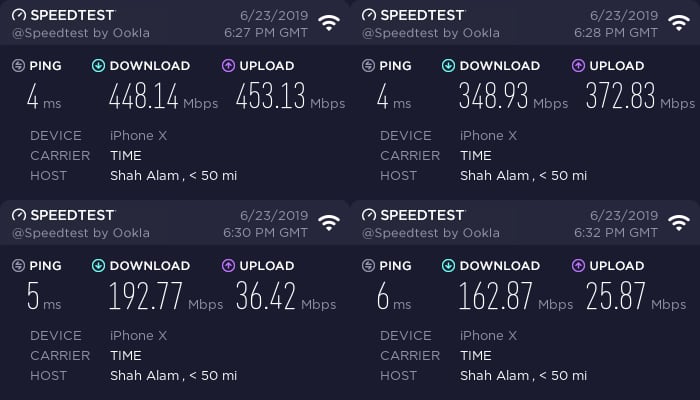Click the Wi-Fi icon on 6:28 PM result
This screenshot has width=700, height=400.
(x=679, y=22)
